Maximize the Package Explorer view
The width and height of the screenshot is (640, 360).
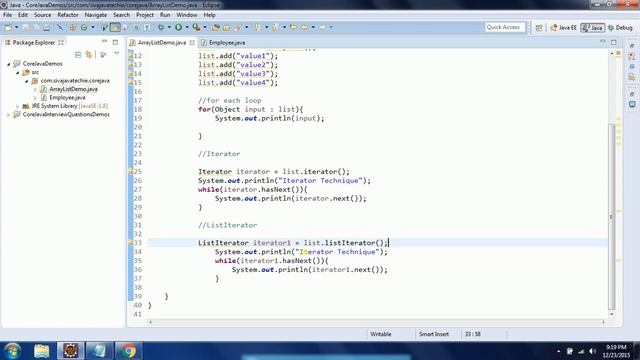(116, 42)
